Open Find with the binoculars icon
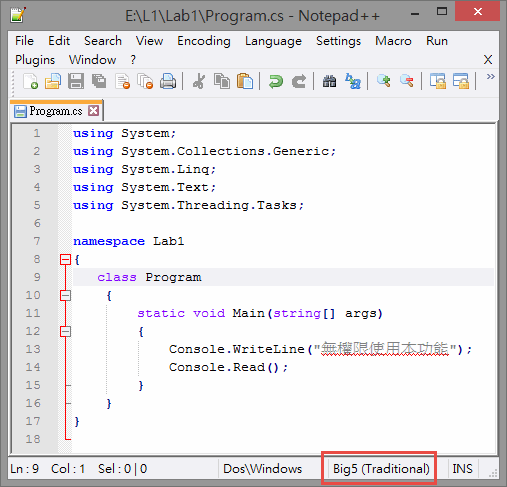This screenshot has width=507, height=487. pos(329,81)
